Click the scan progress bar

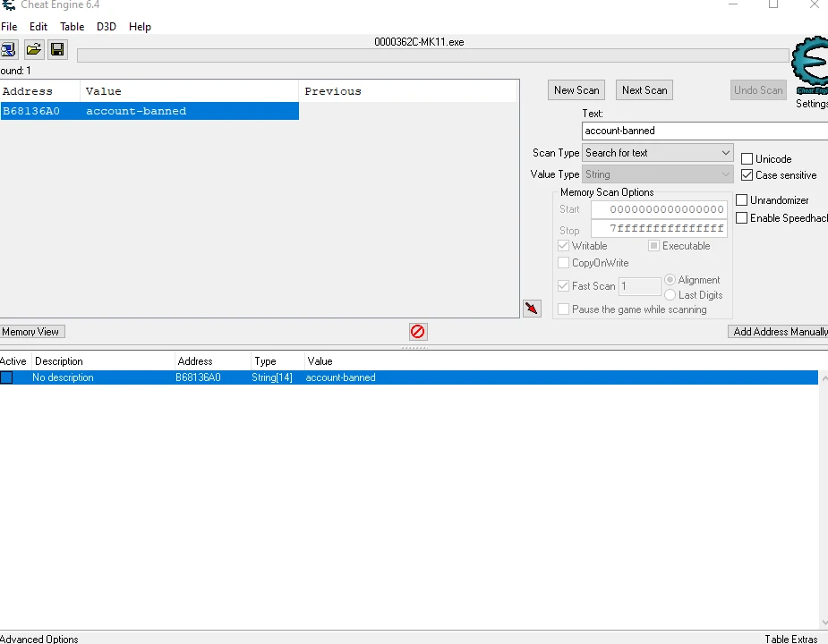point(433,55)
